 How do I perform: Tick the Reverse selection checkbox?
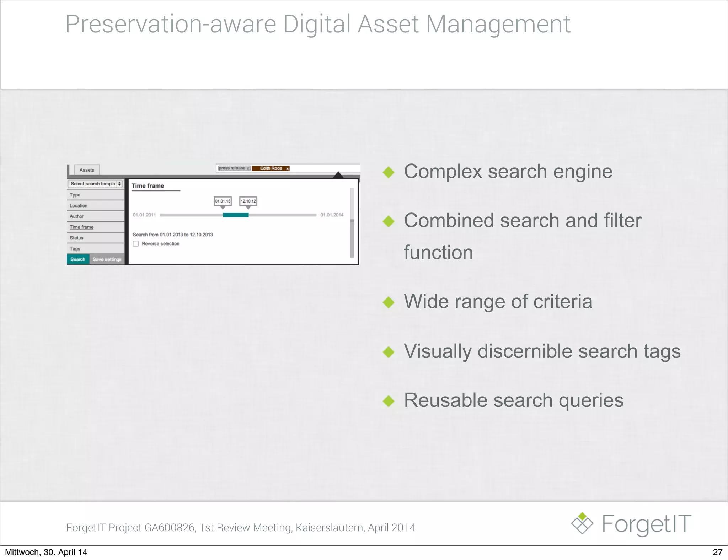(136, 244)
